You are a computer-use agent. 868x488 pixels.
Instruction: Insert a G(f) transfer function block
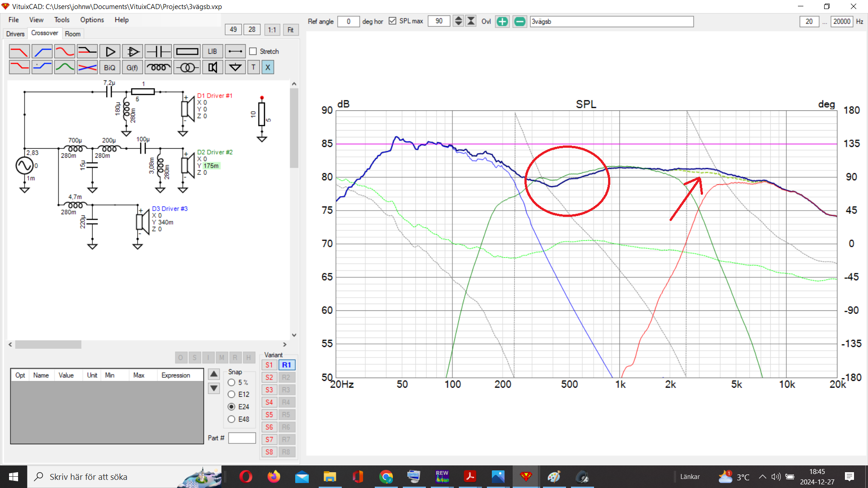132,67
